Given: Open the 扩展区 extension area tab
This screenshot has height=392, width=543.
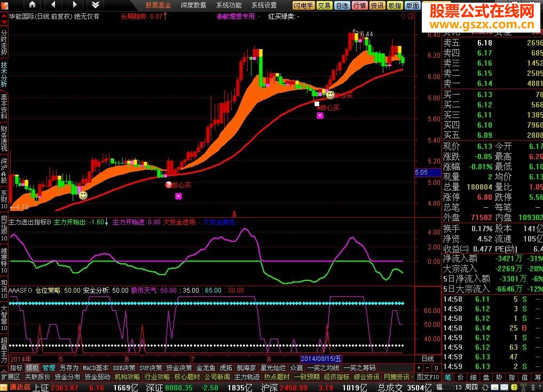Looking at the screenshot, I should 11,377.
